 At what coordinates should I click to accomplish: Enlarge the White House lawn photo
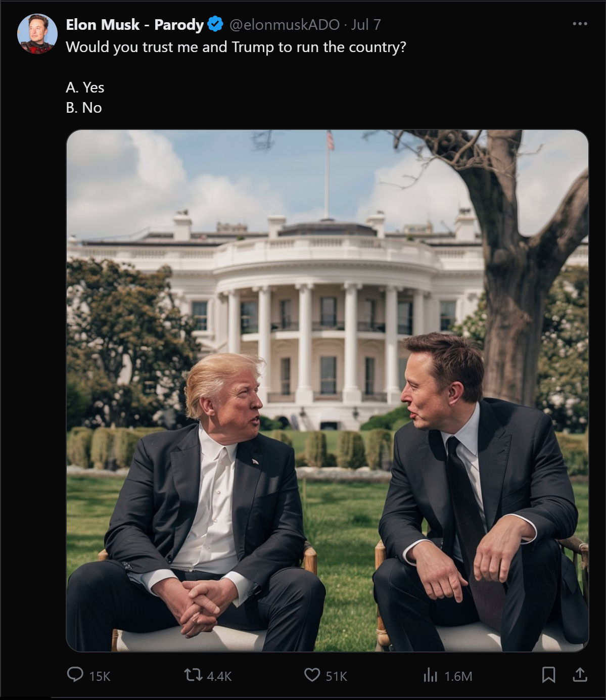tap(328, 391)
